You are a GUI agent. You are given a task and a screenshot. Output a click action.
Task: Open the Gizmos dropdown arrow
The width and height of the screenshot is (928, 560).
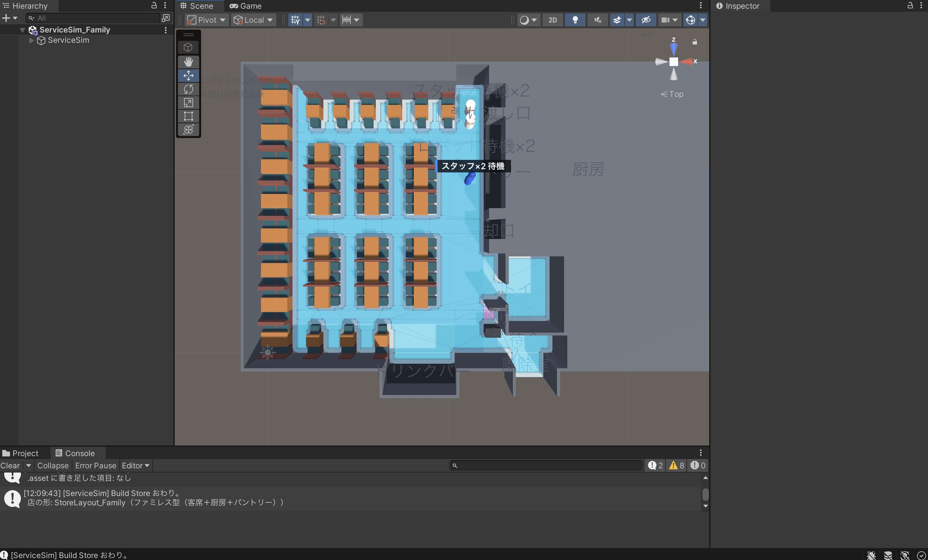(702, 20)
